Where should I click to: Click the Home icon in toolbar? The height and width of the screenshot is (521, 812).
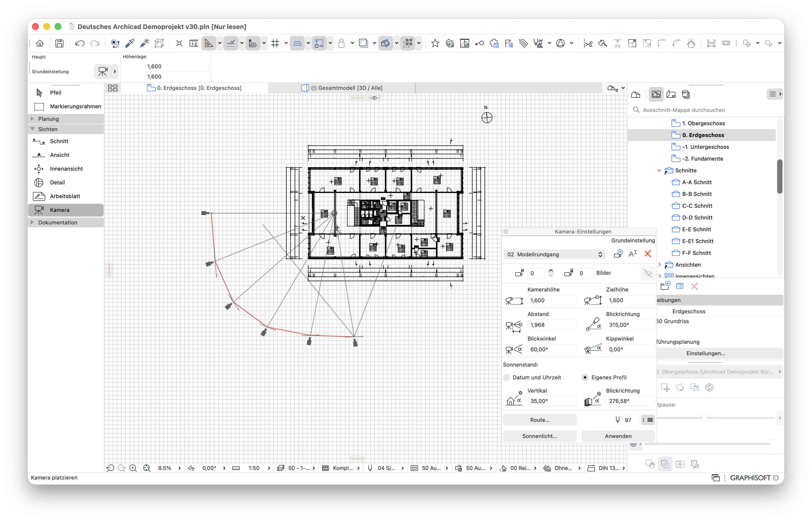click(x=40, y=43)
